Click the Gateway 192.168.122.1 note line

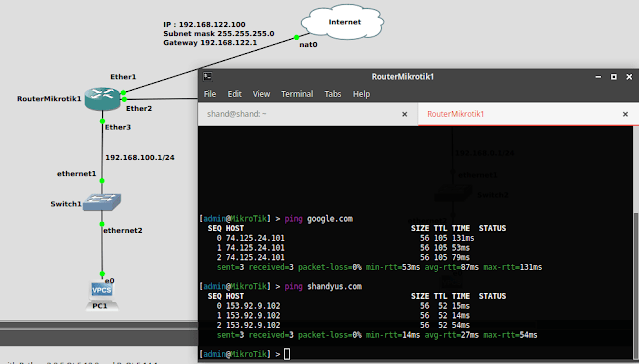coord(210,42)
